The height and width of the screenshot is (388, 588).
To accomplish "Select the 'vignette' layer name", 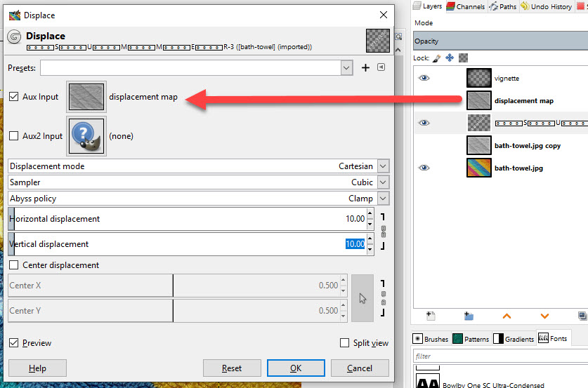I will point(507,79).
